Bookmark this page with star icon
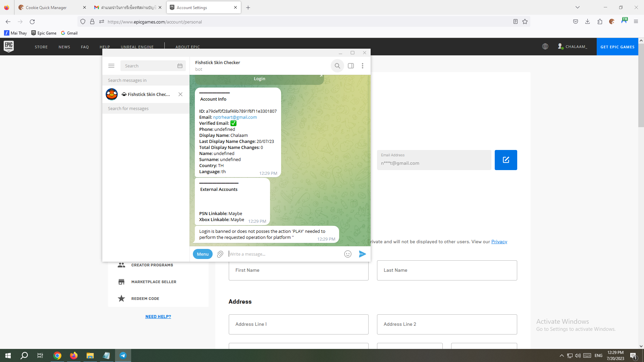The image size is (644, 362). point(525,22)
